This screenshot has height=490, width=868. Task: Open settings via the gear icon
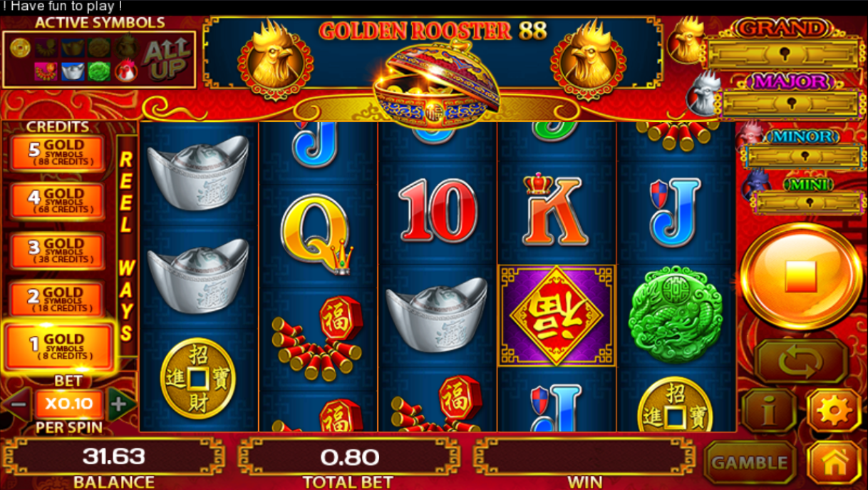(x=834, y=411)
